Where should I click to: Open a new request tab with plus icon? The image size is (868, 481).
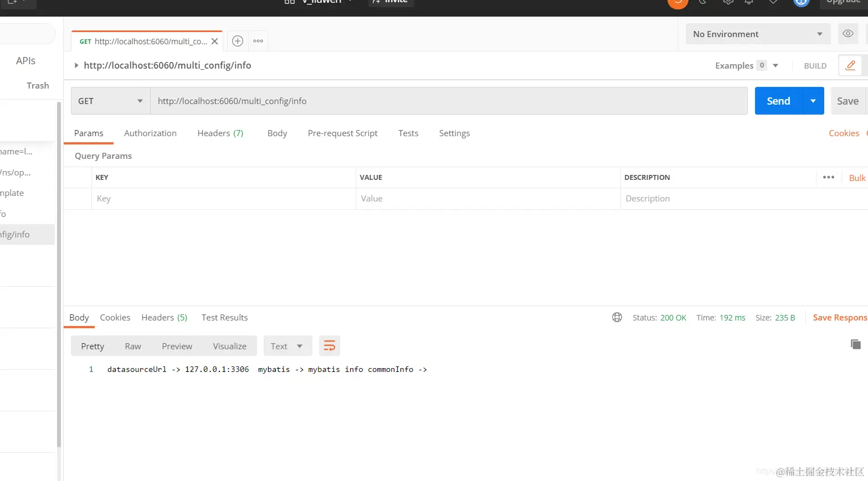point(238,41)
